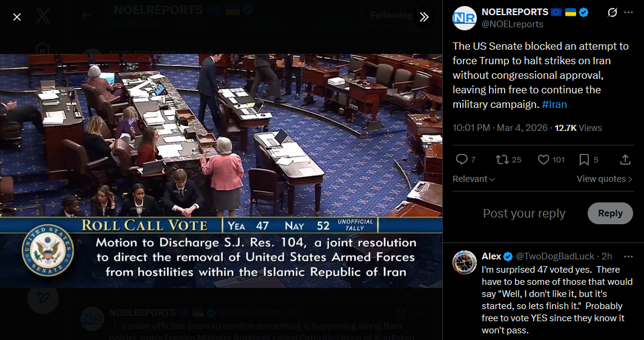Click the dimmed back arrow in the background page
Screen dimensions: 644x340
coord(86,16)
